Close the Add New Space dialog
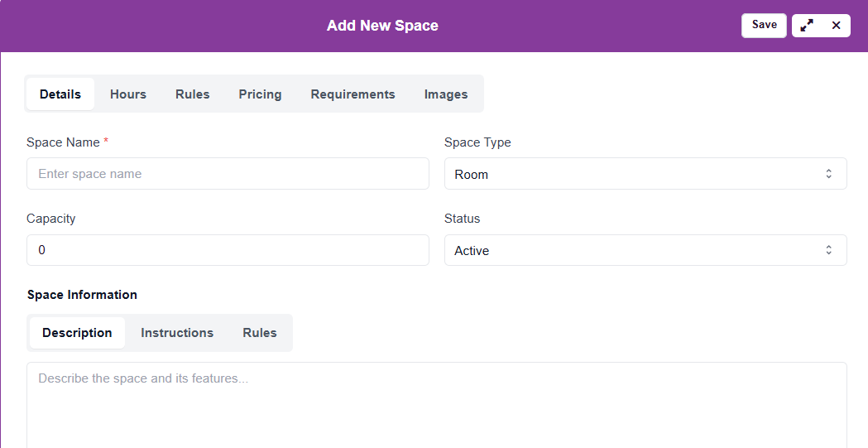868x448 pixels. [x=836, y=26]
